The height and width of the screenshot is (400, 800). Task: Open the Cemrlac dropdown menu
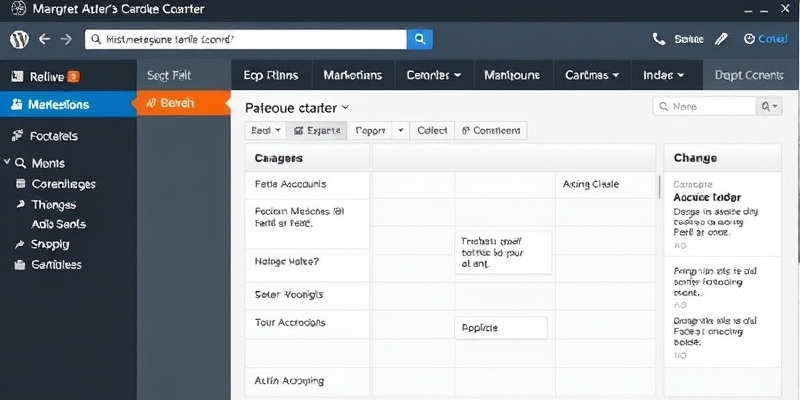tap(457, 75)
